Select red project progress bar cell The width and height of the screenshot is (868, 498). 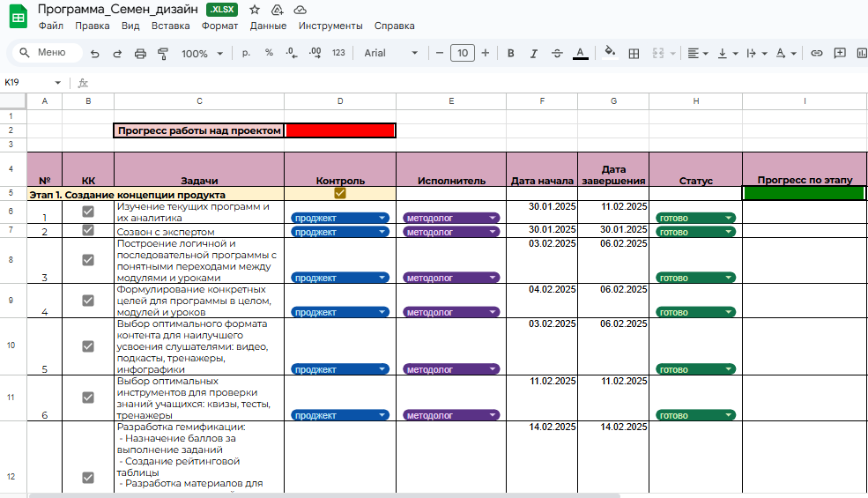tap(340, 130)
